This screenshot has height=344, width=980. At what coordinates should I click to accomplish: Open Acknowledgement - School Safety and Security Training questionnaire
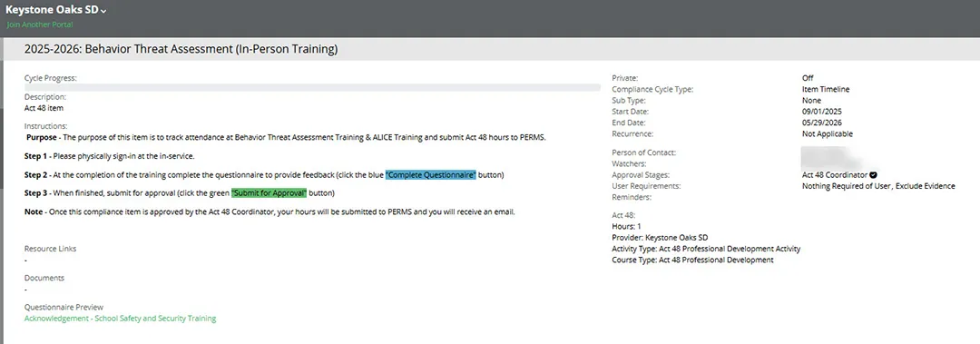(120, 319)
